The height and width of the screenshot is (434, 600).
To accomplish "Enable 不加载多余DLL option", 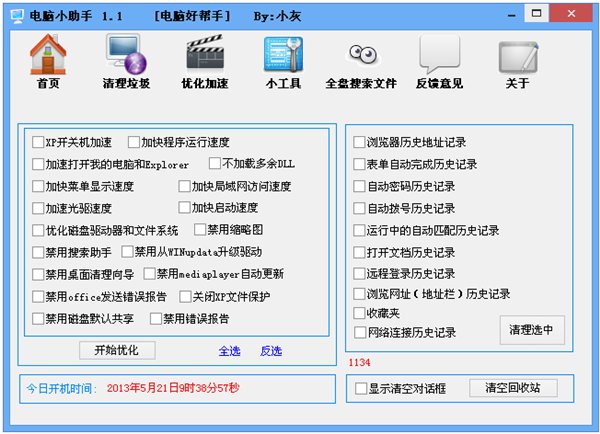I will [x=215, y=163].
